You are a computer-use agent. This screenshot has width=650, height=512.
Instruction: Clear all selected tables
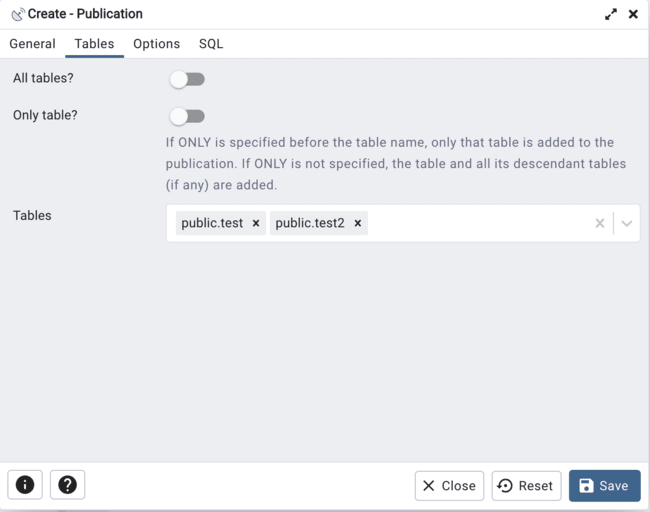600,223
